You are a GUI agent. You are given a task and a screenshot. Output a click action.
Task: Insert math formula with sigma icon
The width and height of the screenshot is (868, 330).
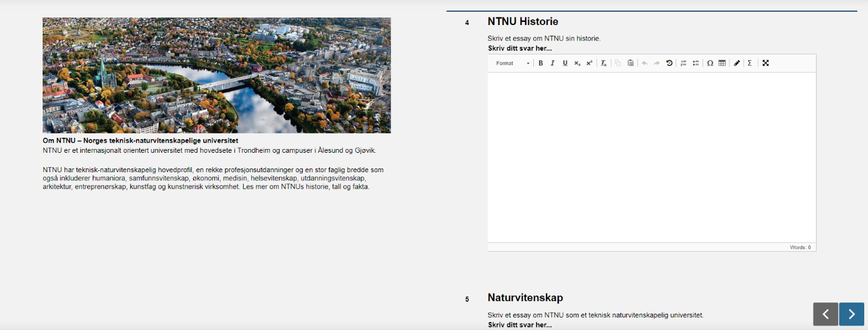coord(750,63)
